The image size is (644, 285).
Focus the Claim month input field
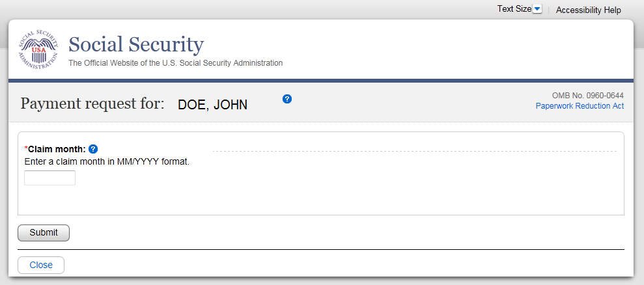(49, 178)
